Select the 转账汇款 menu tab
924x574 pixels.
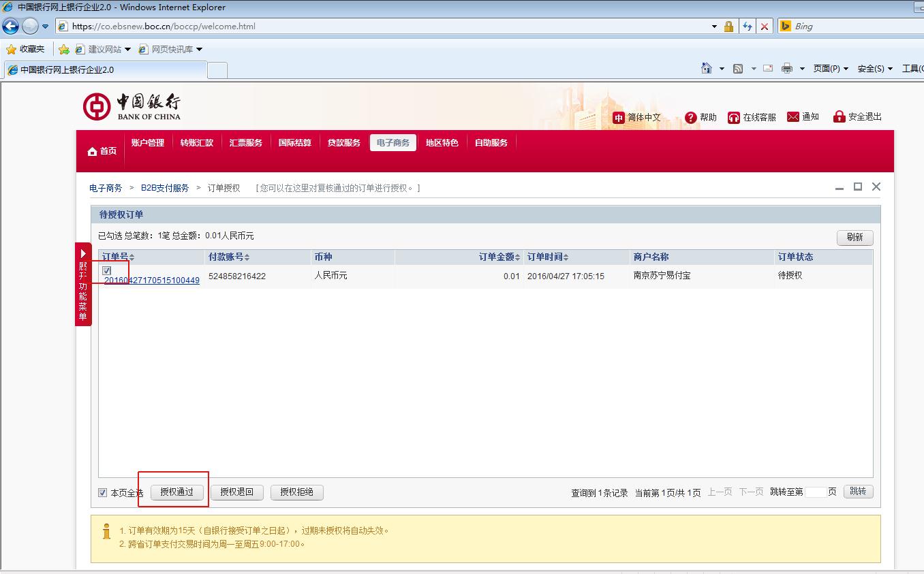[x=197, y=142]
